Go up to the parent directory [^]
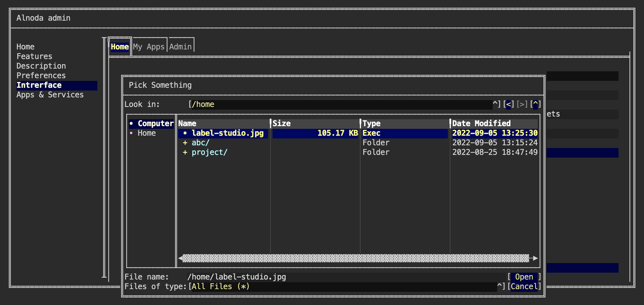Image resolution: width=644 pixels, height=305 pixels. 535,104
